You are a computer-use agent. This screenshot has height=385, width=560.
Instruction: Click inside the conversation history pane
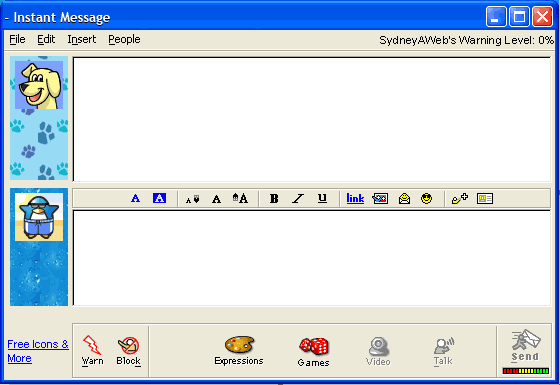pos(312,119)
